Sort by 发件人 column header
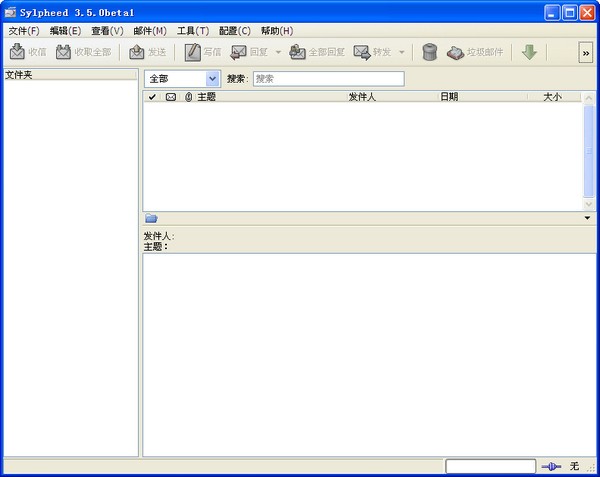 click(393, 97)
